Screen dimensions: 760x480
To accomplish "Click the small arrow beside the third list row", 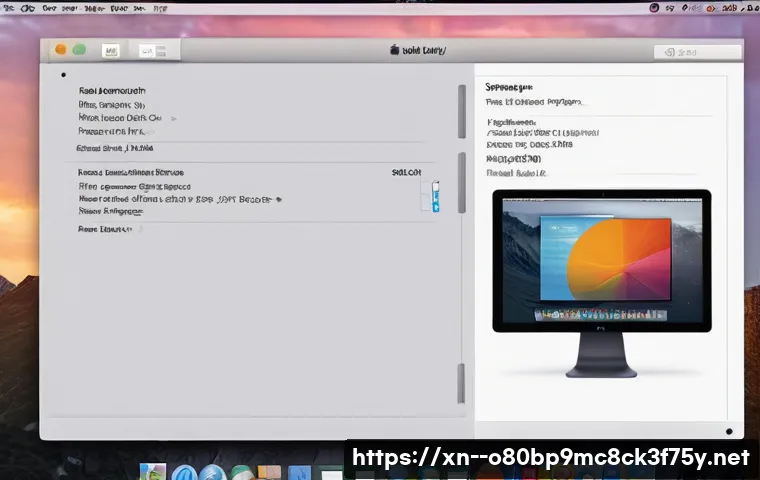I will coord(174,118).
